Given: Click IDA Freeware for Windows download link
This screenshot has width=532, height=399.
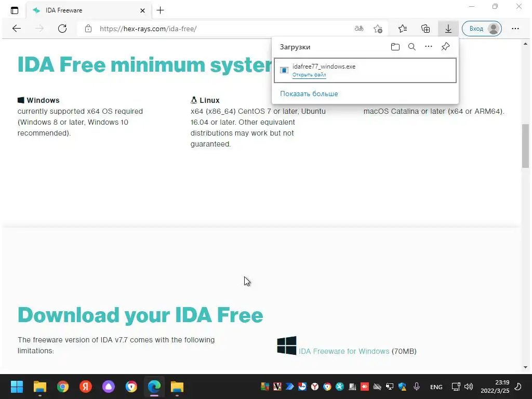Looking at the screenshot, I should [x=344, y=351].
